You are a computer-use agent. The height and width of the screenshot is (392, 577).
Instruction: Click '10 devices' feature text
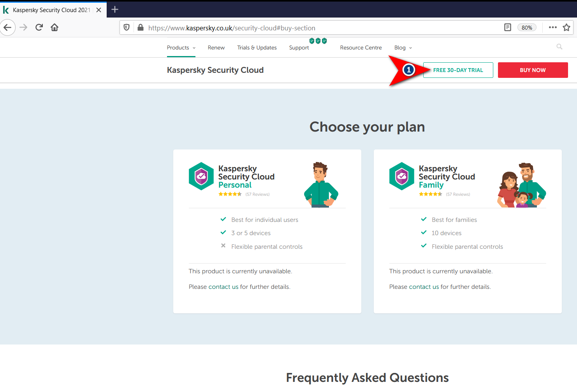[x=447, y=233]
